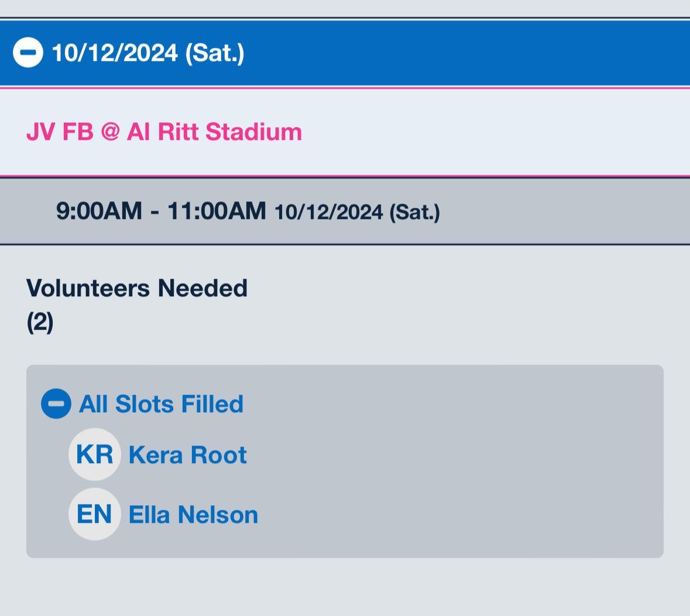
Task: Open Ella Nelson's name link
Action: click(x=193, y=515)
